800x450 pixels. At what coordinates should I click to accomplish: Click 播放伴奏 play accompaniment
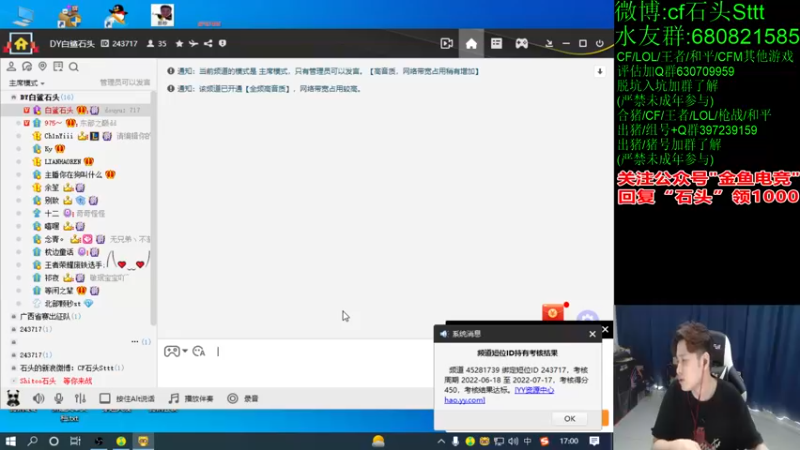click(191, 398)
